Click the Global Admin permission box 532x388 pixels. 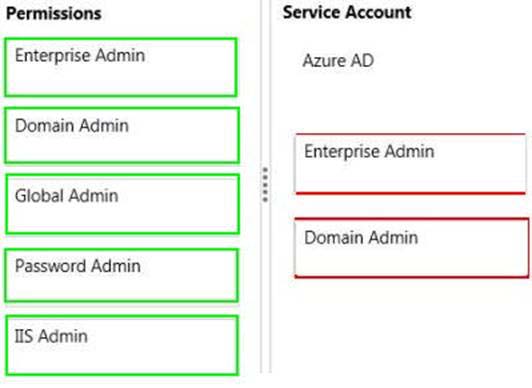[122, 204]
